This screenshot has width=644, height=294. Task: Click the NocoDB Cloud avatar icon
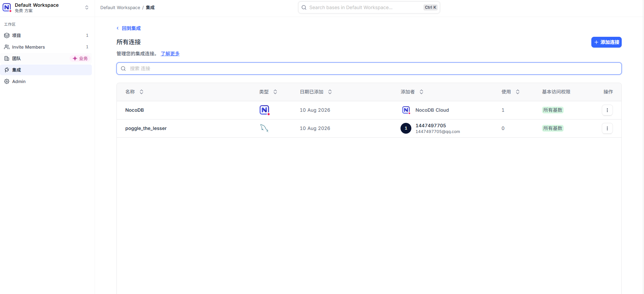coord(406,110)
